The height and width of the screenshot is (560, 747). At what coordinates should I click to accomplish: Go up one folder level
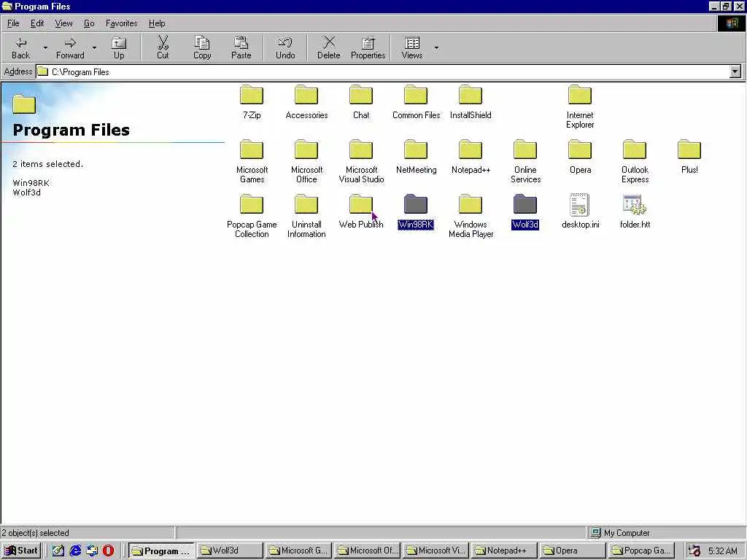pyautogui.click(x=119, y=47)
